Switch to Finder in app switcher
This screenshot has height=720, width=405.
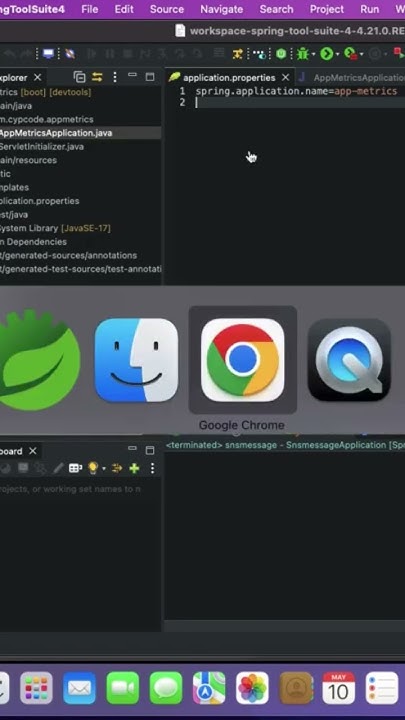pos(136,360)
